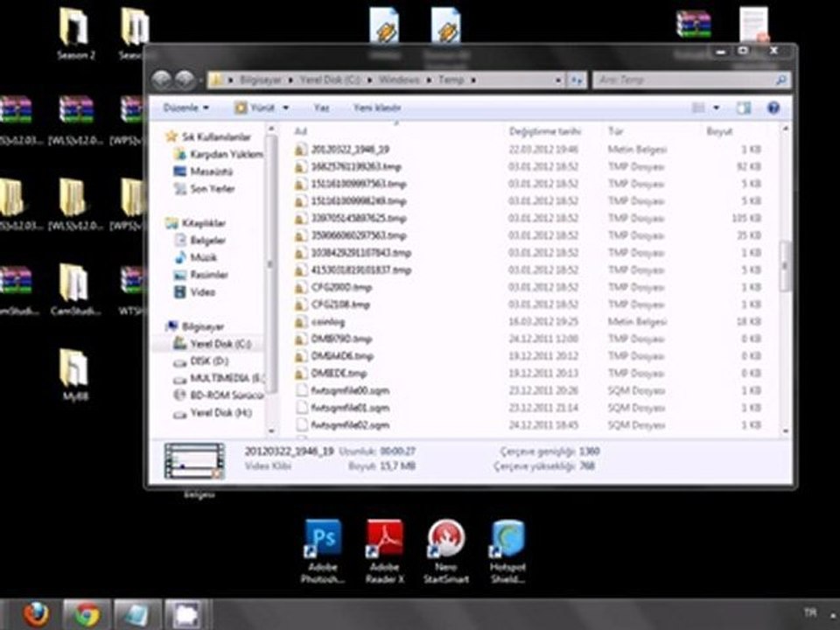840x630 pixels.
Task: Open the dropdown arrow beside Yürüt
Action: [x=285, y=108]
